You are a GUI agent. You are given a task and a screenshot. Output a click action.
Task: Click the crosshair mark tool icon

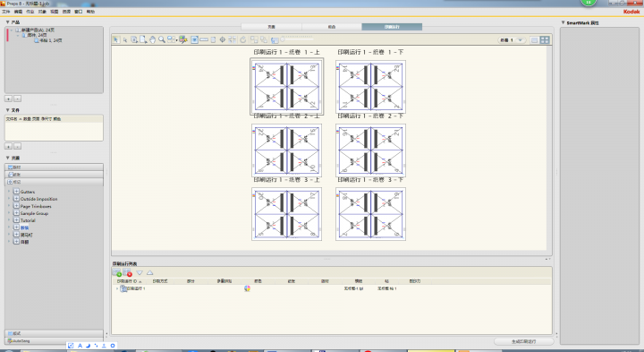pos(222,40)
